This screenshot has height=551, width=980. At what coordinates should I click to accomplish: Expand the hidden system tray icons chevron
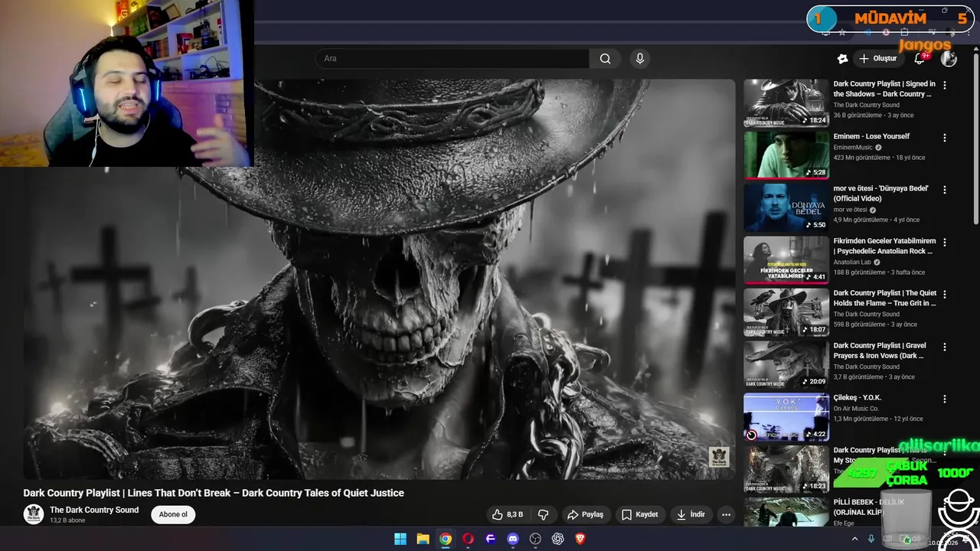point(854,539)
